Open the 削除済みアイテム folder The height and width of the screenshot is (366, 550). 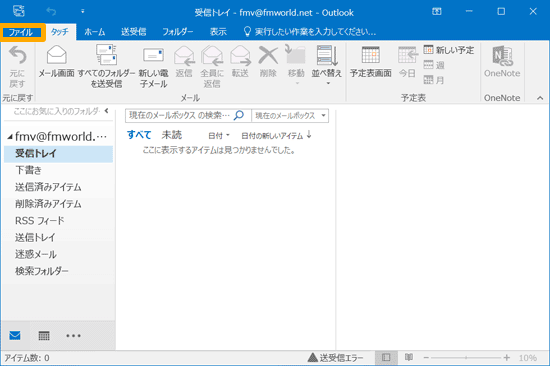[59, 204]
